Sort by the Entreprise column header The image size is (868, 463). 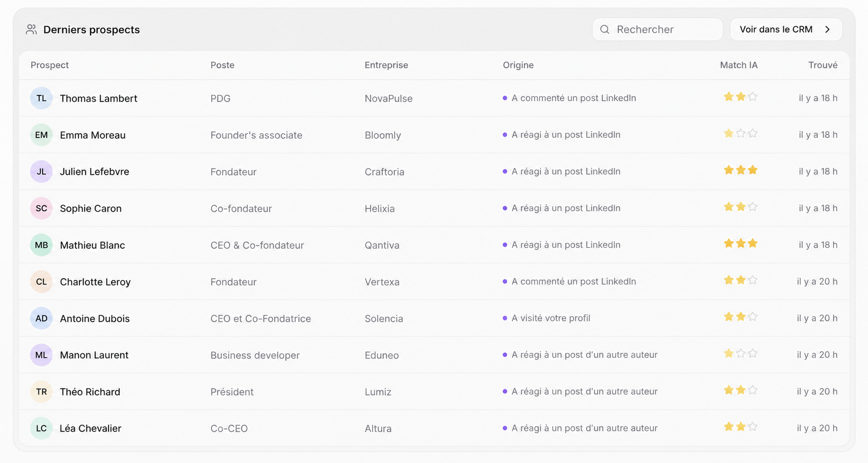point(386,65)
